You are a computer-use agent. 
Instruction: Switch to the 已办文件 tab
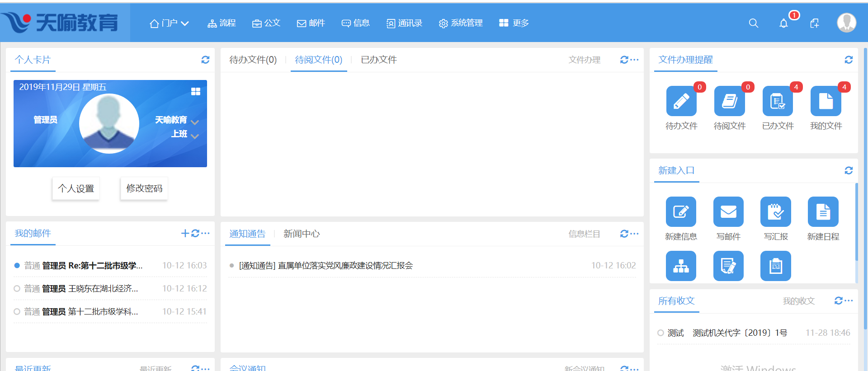tap(378, 60)
